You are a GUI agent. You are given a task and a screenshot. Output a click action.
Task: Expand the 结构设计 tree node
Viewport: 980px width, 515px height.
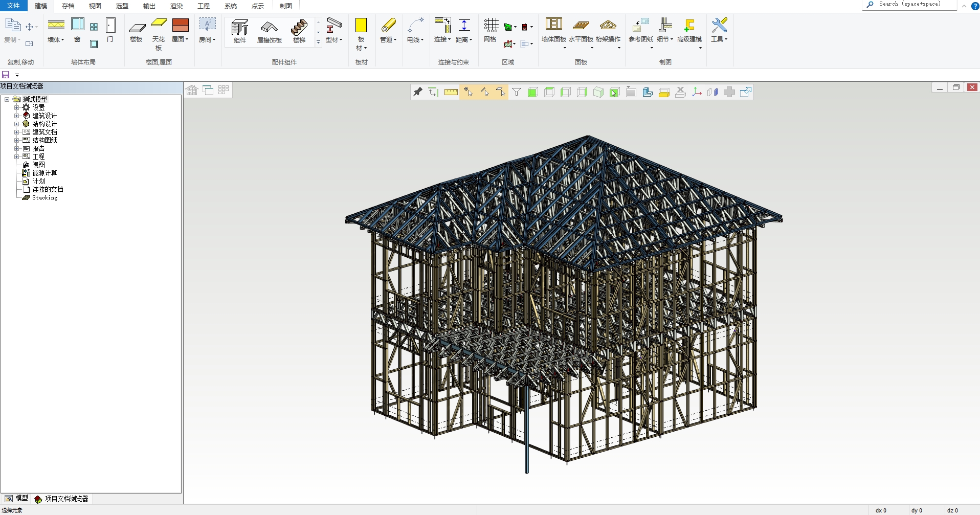[x=16, y=124]
